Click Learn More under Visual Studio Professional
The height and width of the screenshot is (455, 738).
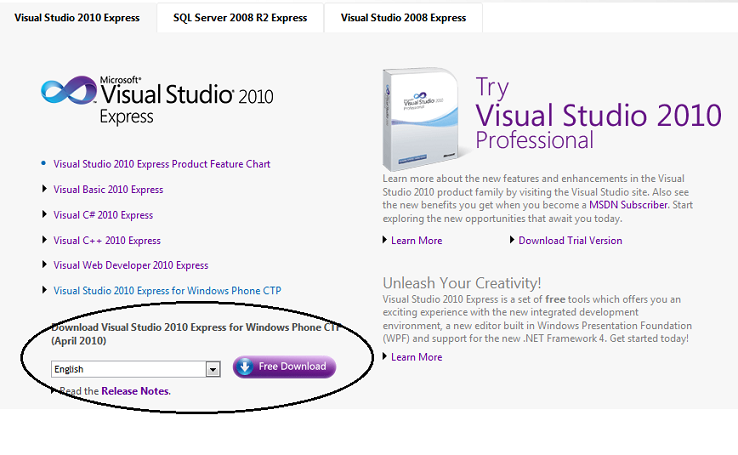pos(417,241)
